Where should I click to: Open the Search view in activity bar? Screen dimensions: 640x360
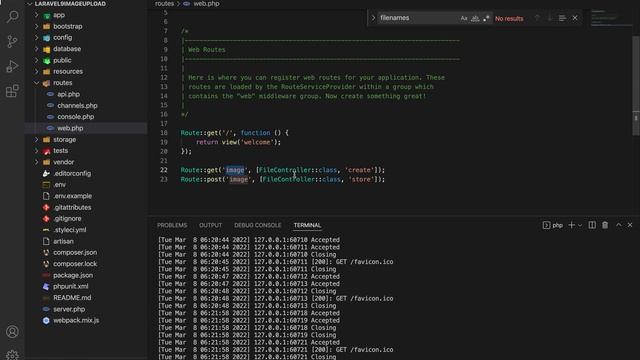pos(12,17)
